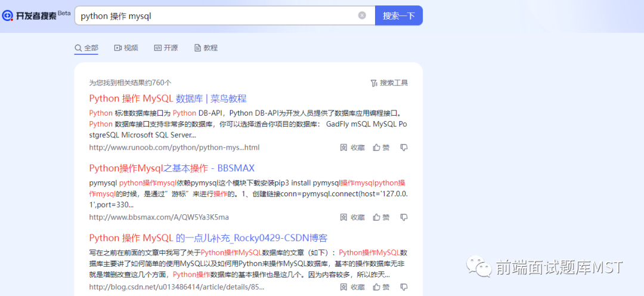Open the runoob.com result URL
The height and width of the screenshot is (296, 644).
[x=174, y=147]
